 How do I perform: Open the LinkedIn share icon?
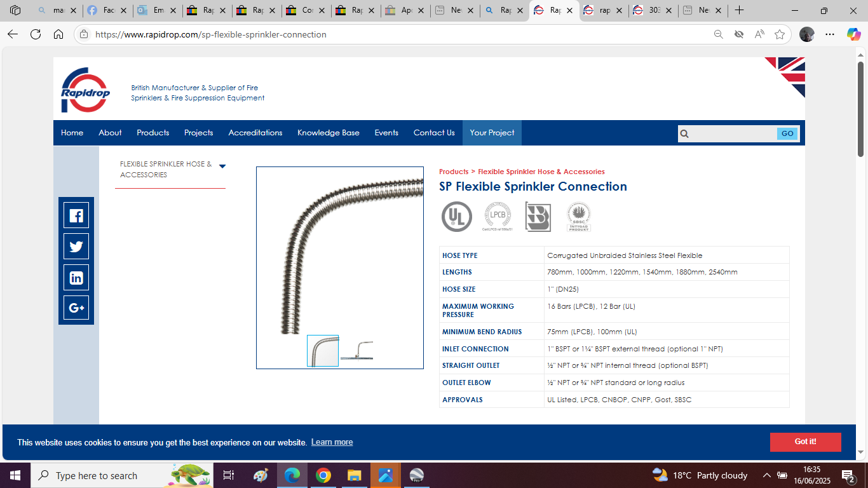(x=76, y=276)
